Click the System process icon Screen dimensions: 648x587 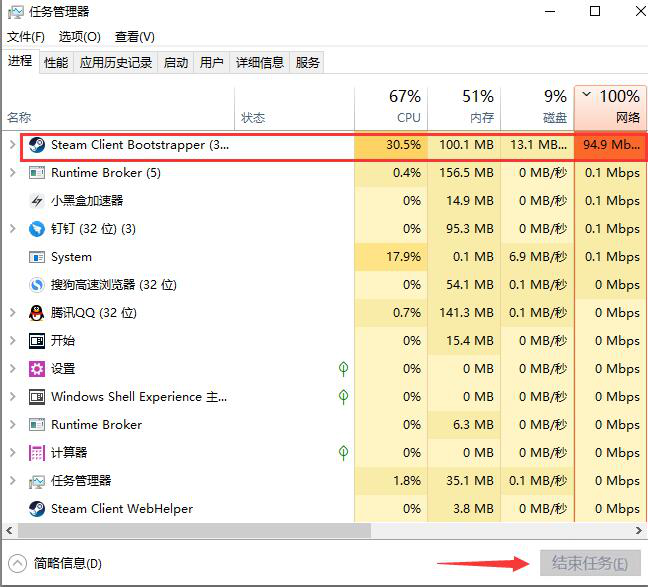(37, 257)
